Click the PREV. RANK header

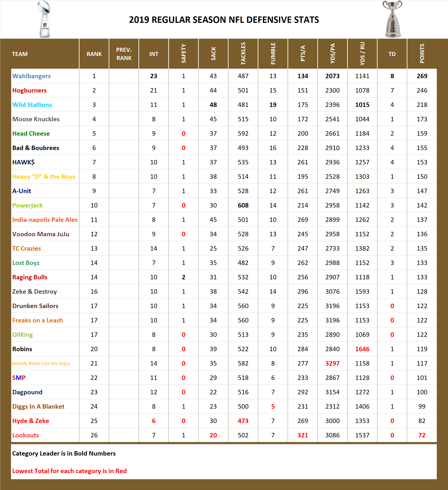[x=124, y=54]
